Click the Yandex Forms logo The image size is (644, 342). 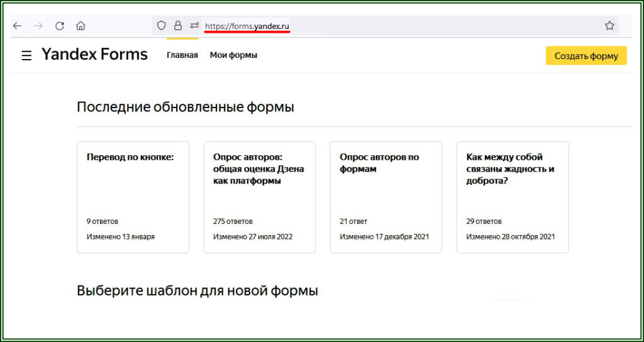click(x=94, y=54)
